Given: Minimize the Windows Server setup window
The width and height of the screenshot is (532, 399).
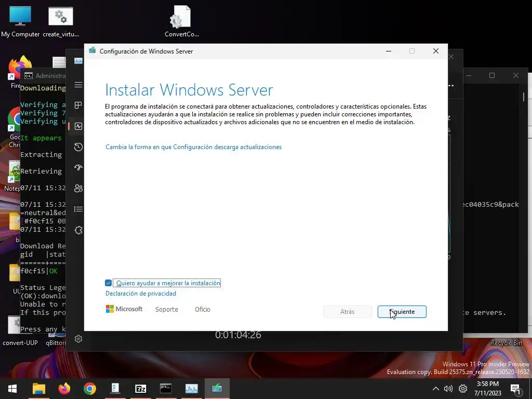Looking at the screenshot, I should (x=389, y=51).
